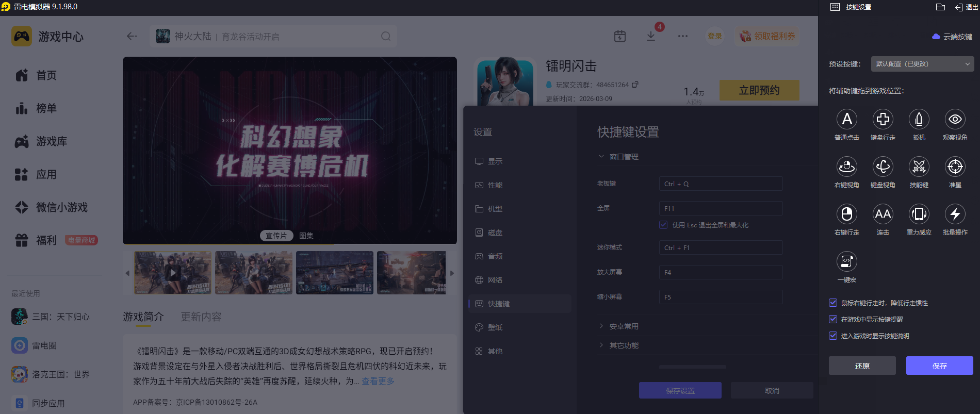Switch to 更新内容 tab
This screenshot has height=414, width=980.
201,317
